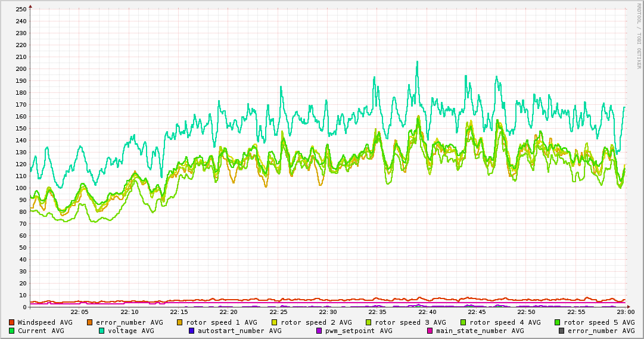Screen dimensions: 644x339
Task: Click the 250 value on the y-axis
Action: click(20, 9)
